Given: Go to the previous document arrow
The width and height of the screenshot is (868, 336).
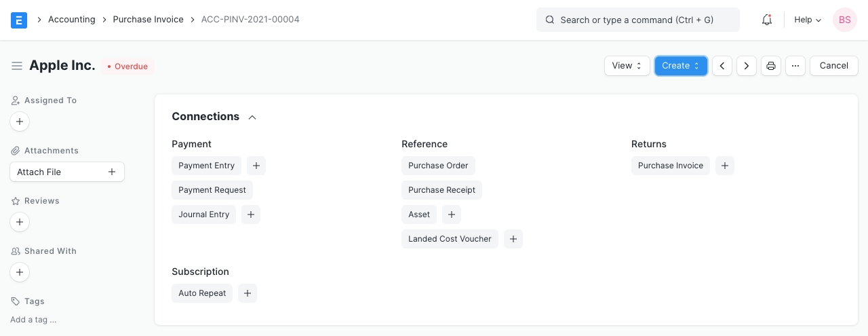Looking at the screenshot, I should 722,66.
